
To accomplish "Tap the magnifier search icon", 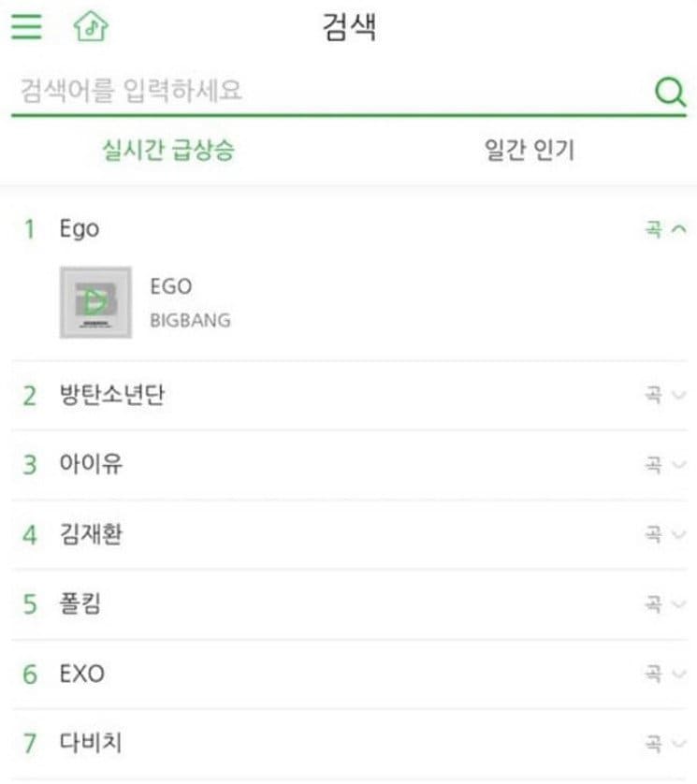I will click(670, 92).
